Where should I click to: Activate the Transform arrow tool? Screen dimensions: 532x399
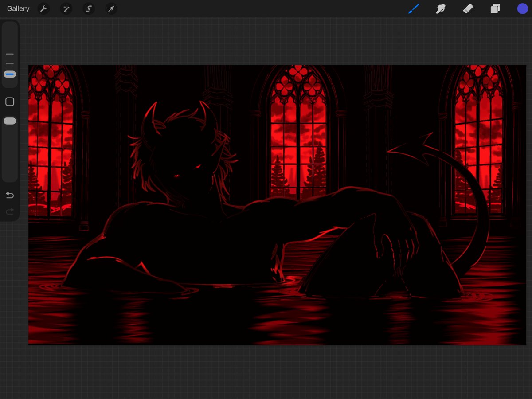tap(111, 8)
